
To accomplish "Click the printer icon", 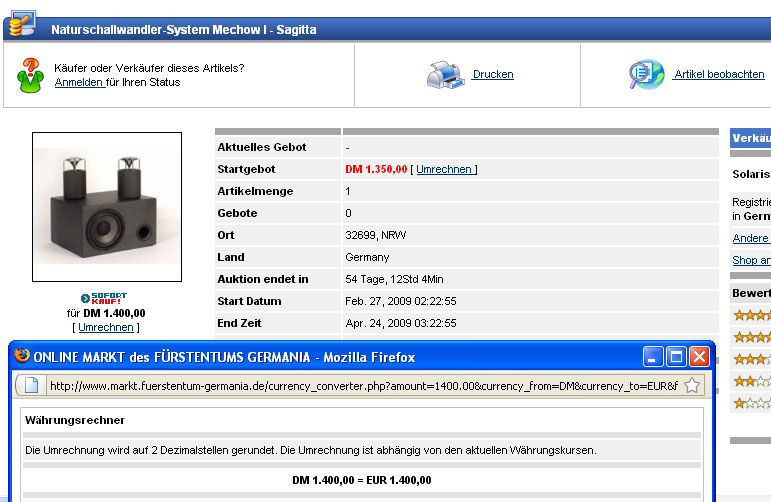I will click(x=446, y=75).
